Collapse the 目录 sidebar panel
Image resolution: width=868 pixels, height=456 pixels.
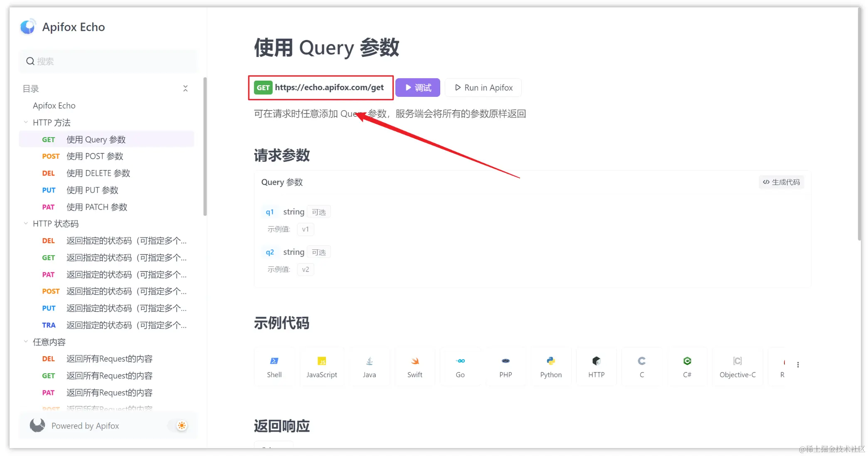coord(185,88)
